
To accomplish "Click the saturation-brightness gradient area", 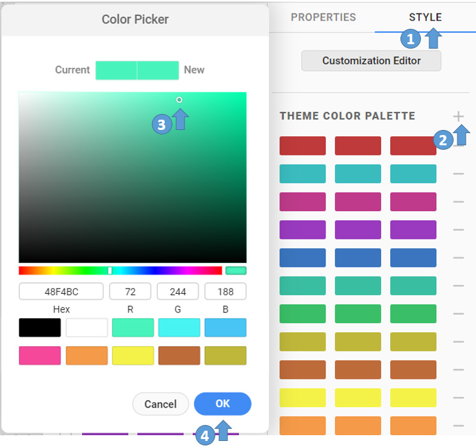I will (x=133, y=177).
